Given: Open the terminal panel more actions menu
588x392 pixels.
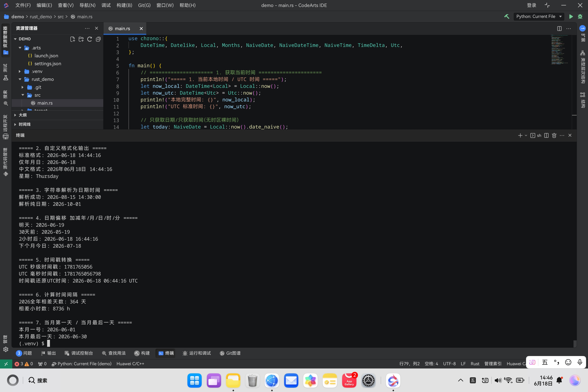Looking at the screenshot, I should (x=562, y=135).
